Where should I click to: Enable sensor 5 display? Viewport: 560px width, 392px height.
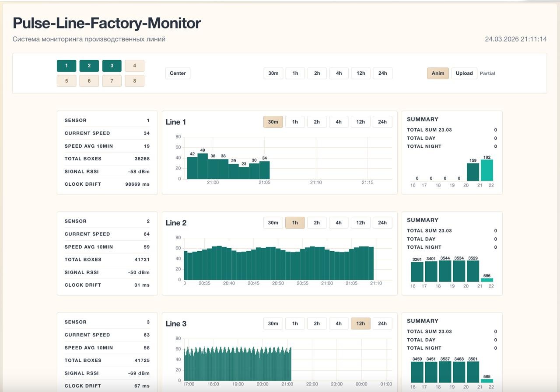tap(66, 81)
